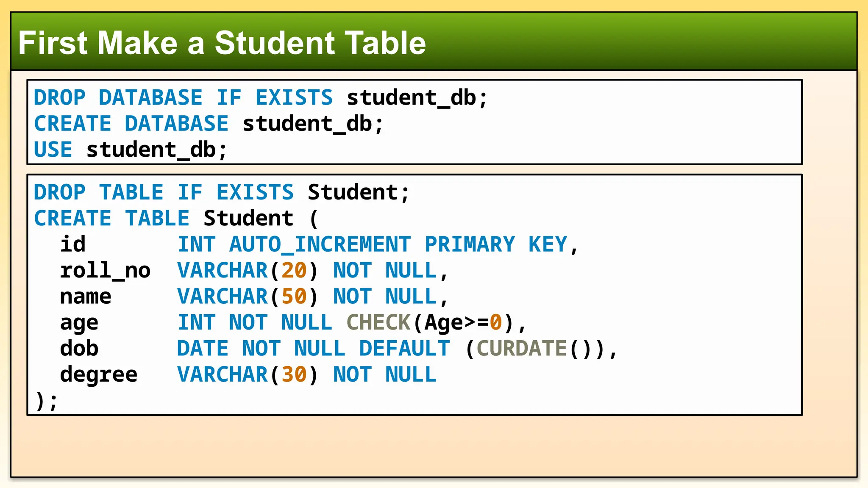This screenshot has height=488, width=868.
Task: Click the slide title 'First Make a Student Table'
Action: tap(222, 43)
